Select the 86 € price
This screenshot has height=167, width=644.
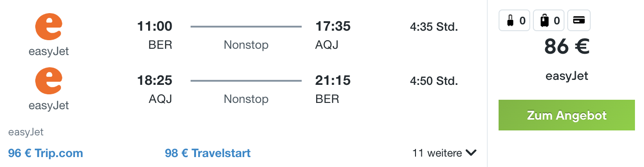pyautogui.click(x=567, y=46)
